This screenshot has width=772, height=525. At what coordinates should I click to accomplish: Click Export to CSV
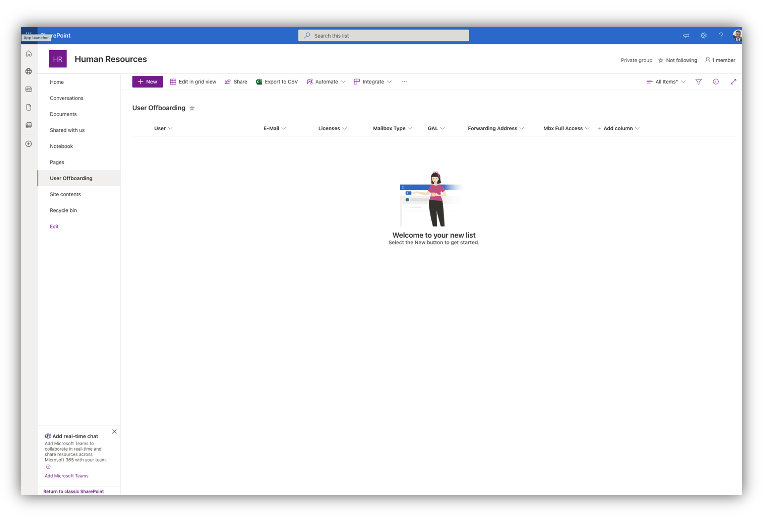coord(277,82)
